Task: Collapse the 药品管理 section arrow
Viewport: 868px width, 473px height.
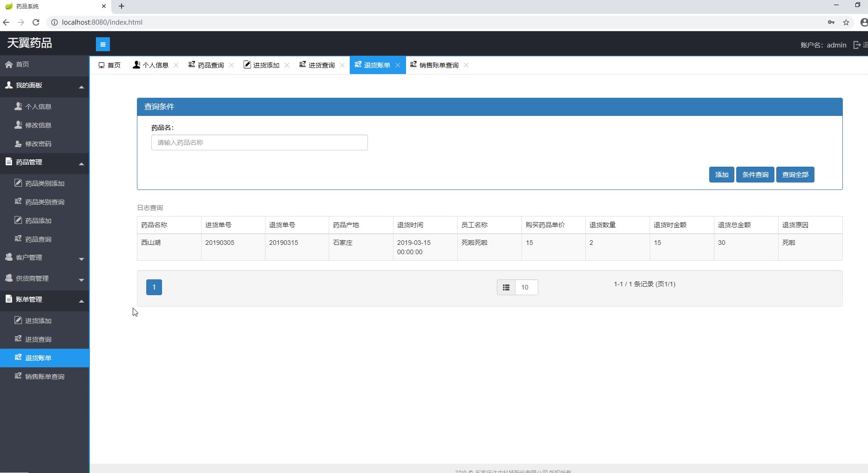Action: coord(81,163)
